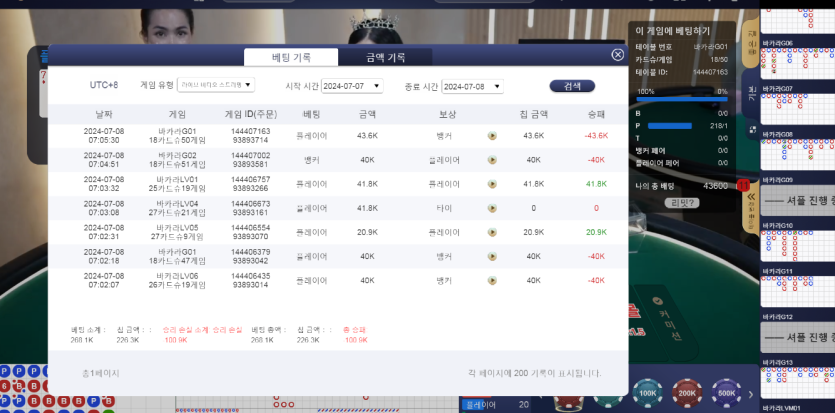Select the row with game ID 144406554
Image resolution: width=835 pixels, height=413 pixels.
(x=338, y=232)
